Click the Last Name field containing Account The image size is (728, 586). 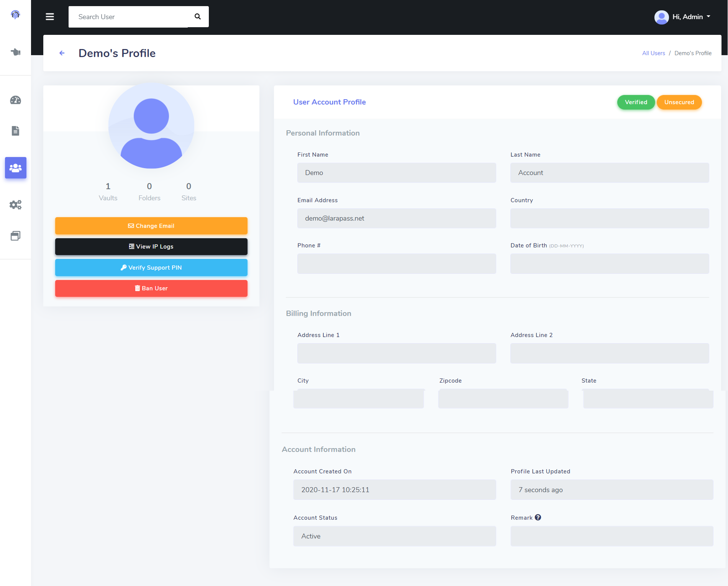[610, 173]
